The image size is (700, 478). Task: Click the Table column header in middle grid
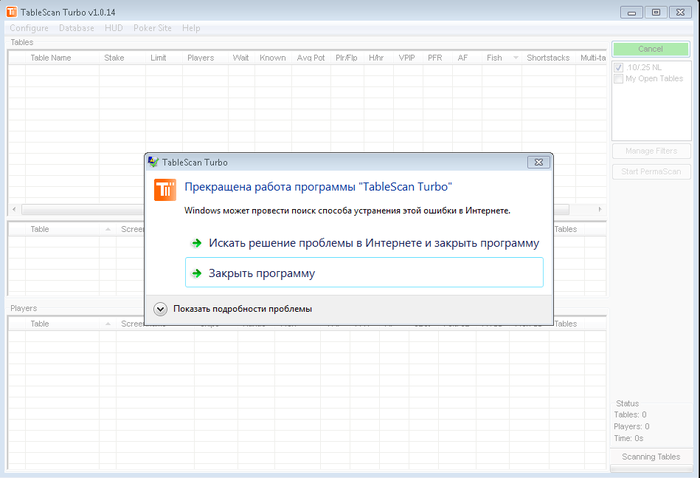click(x=71, y=229)
